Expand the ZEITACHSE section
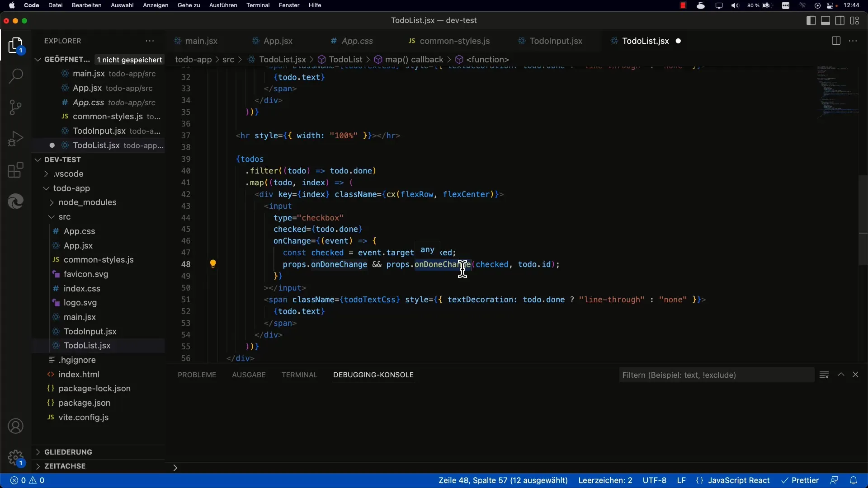The image size is (868, 488). [x=38, y=466]
